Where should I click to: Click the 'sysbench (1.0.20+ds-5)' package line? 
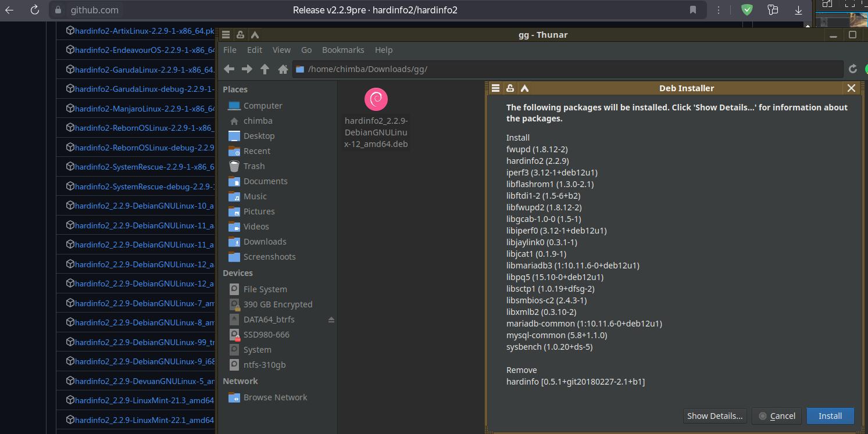[549, 347]
